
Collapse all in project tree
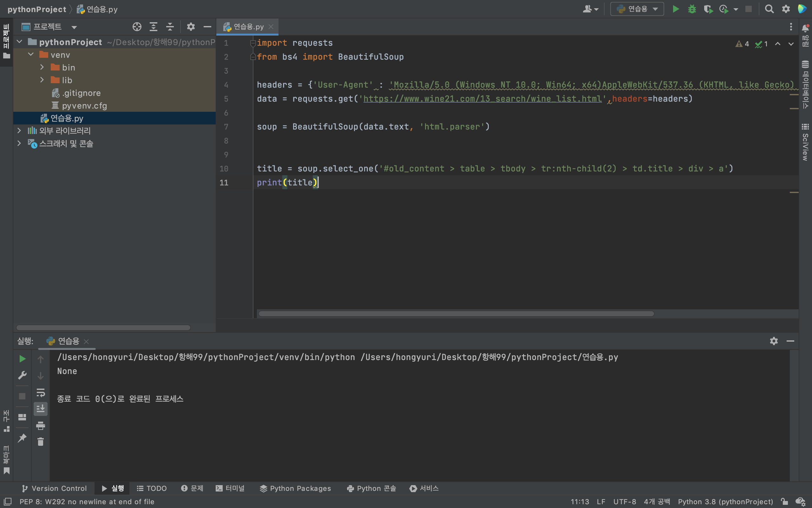pos(170,27)
